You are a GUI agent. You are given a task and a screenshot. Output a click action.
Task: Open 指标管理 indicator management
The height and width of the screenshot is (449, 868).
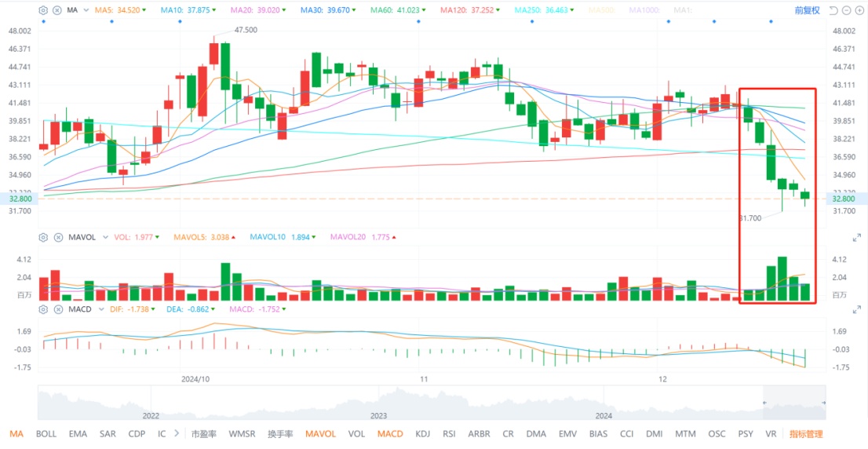[806, 434]
